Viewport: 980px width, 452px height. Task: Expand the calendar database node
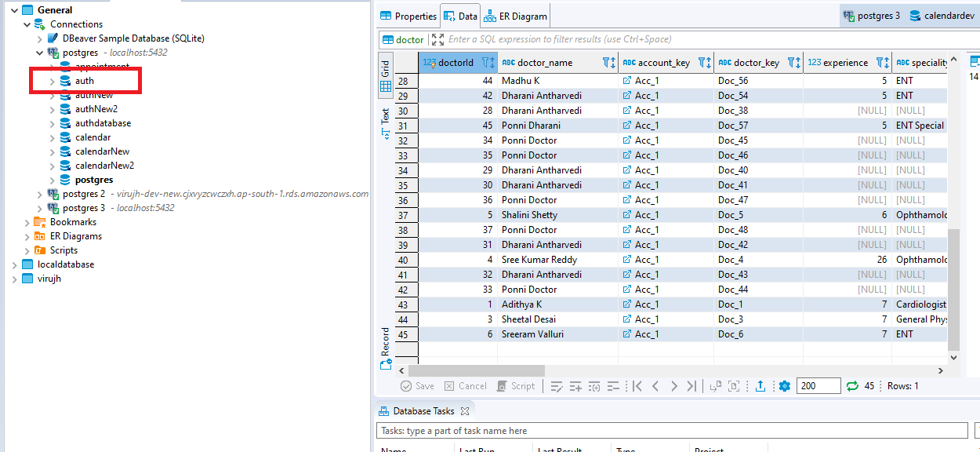(x=53, y=137)
